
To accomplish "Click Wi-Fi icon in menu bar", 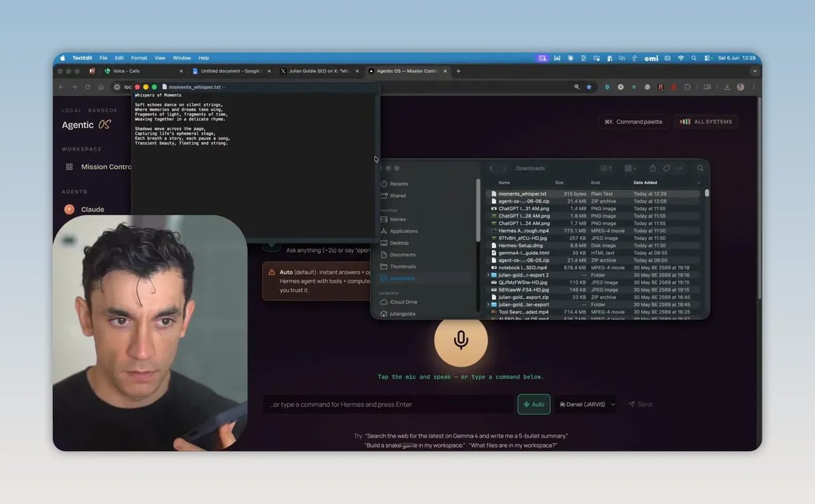I will pyautogui.click(x=681, y=58).
